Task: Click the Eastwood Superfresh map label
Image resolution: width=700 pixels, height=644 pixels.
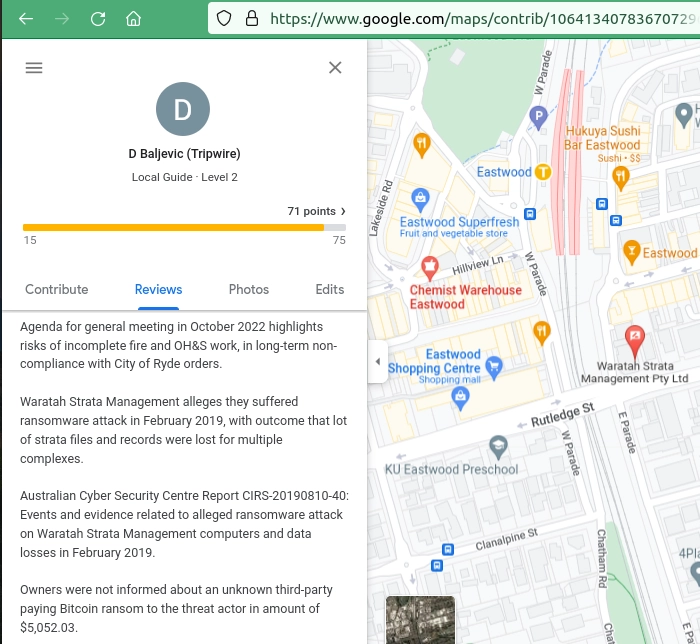Action: 459,222
